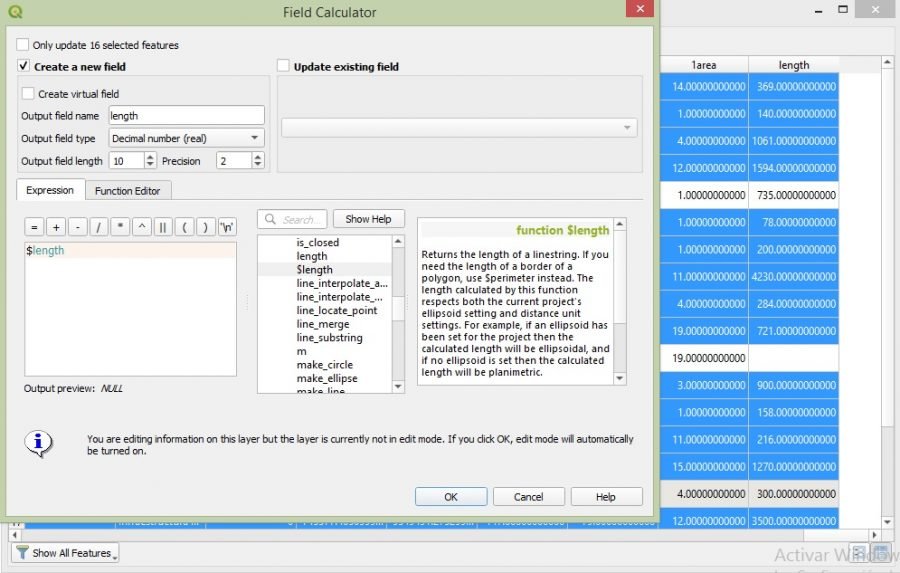Enable Only update 16 selected features
This screenshot has width=900, height=573.
coord(23,45)
